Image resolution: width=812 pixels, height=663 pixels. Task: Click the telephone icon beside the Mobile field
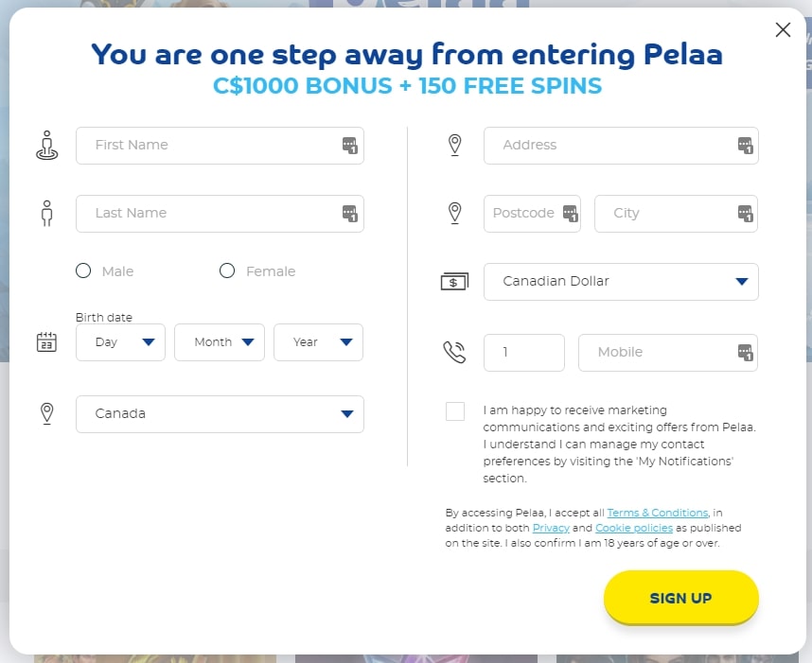tap(454, 352)
